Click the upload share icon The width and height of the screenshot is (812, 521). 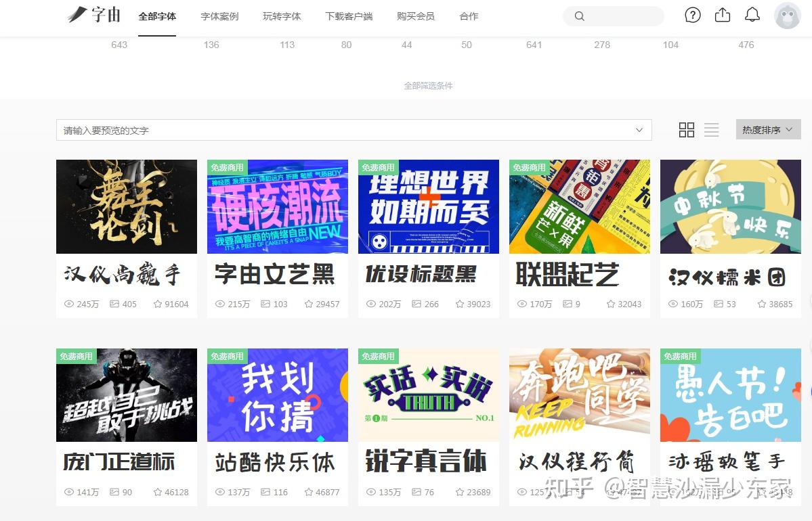[x=723, y=15]
